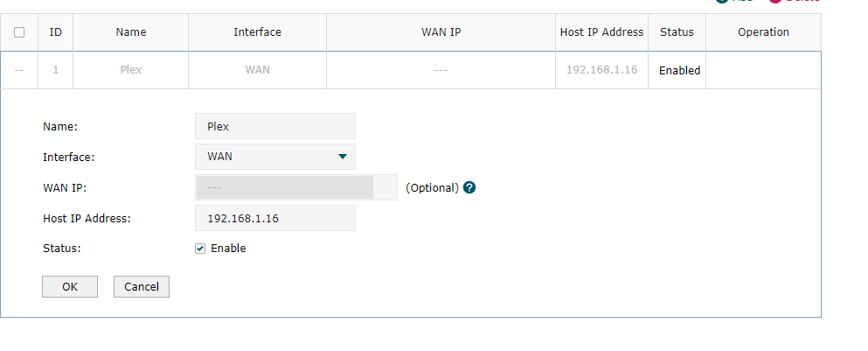Click the Host IP Address column header
This screenshot has height=351, width=868.
pyautogui.click(x=601, y=32)
